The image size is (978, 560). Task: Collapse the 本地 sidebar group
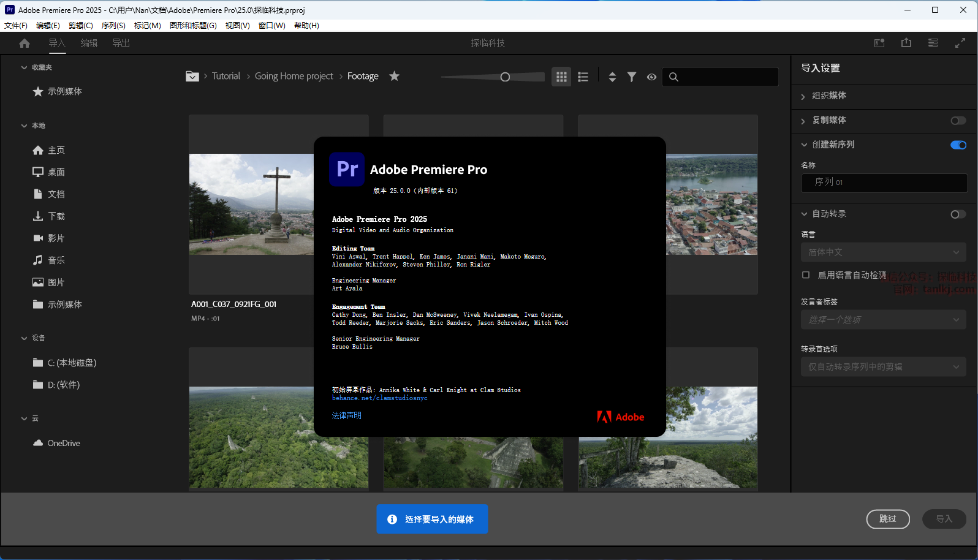click(25, 126)
